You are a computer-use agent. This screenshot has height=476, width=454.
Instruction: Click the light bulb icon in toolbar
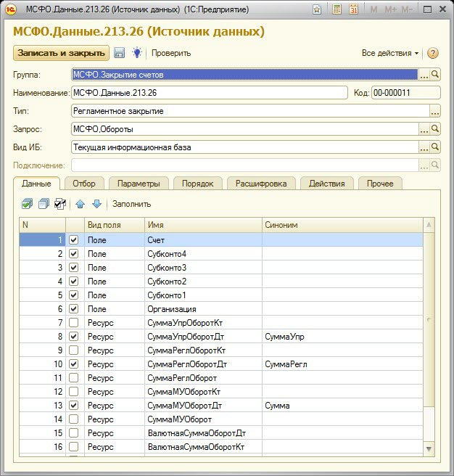(x=136, y=53)
